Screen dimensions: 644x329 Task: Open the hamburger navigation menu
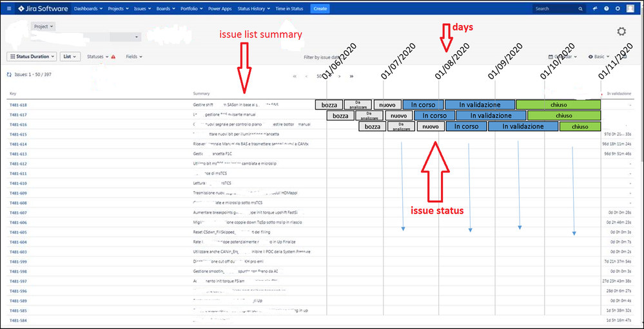tap(9, 8)
